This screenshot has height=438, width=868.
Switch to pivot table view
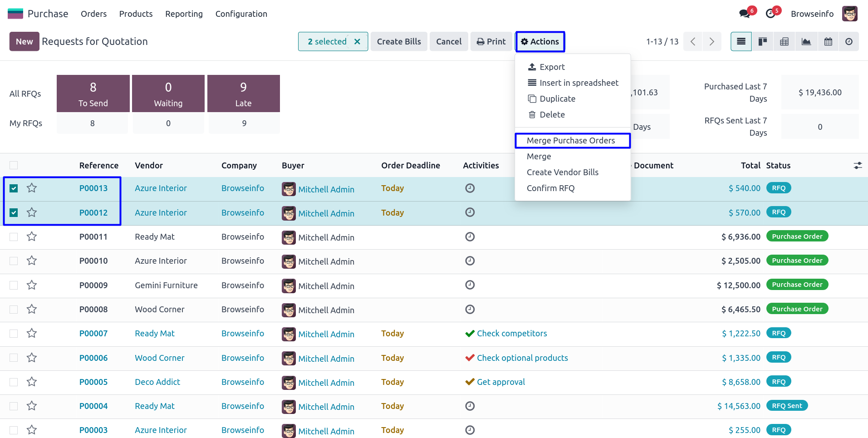tap(784, 42)
